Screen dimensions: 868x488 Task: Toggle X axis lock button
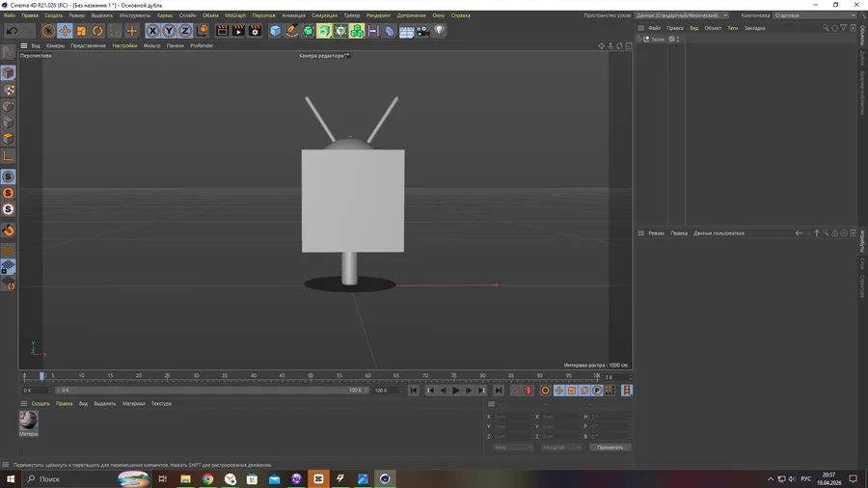152,31
